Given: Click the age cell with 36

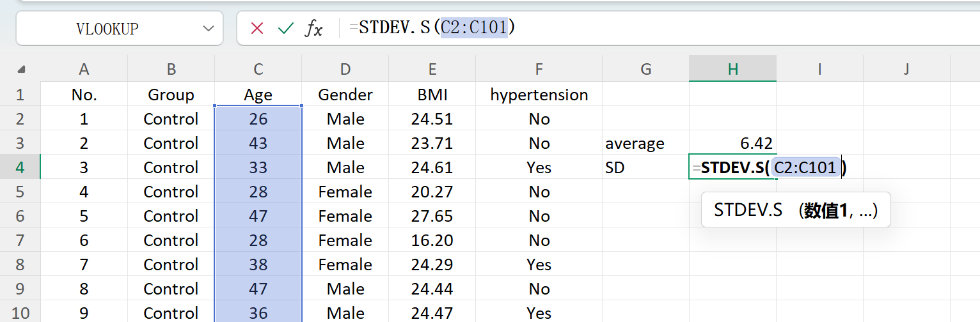Looking at the screenshot, I should pos(258,312).
